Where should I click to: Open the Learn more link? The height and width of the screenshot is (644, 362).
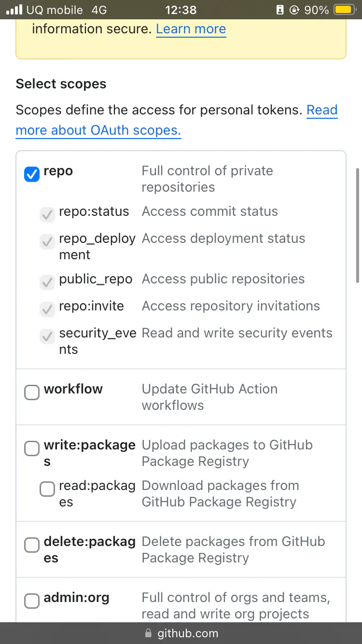[x=191, y=29]
